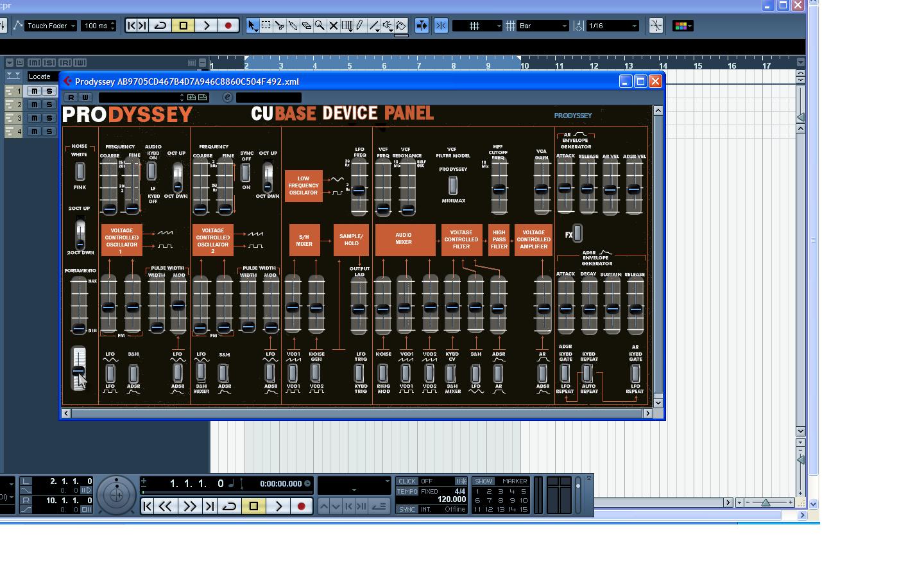Image resolution: width=924 pixels, height=561 pixels.
Task: Click Record in the transport panel
Action: click(x=301, y=506)
